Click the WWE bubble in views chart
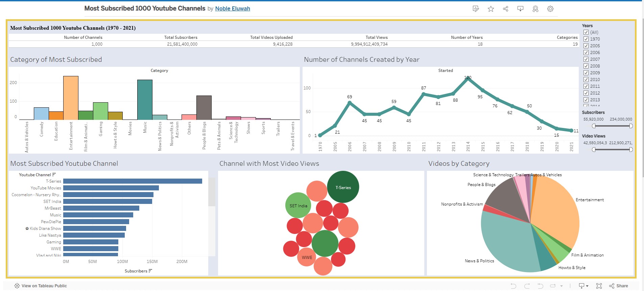The width and height of the screenshot is (644, 291). tap(307, 257)
